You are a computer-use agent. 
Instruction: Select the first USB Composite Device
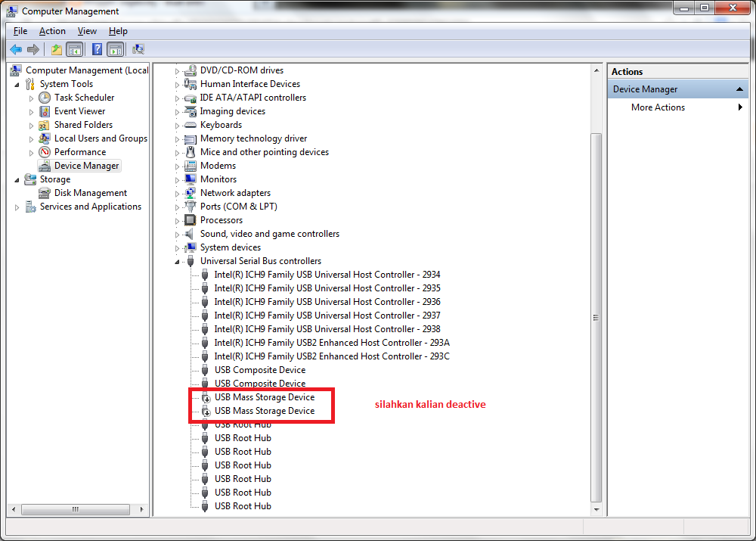point(260,370)
